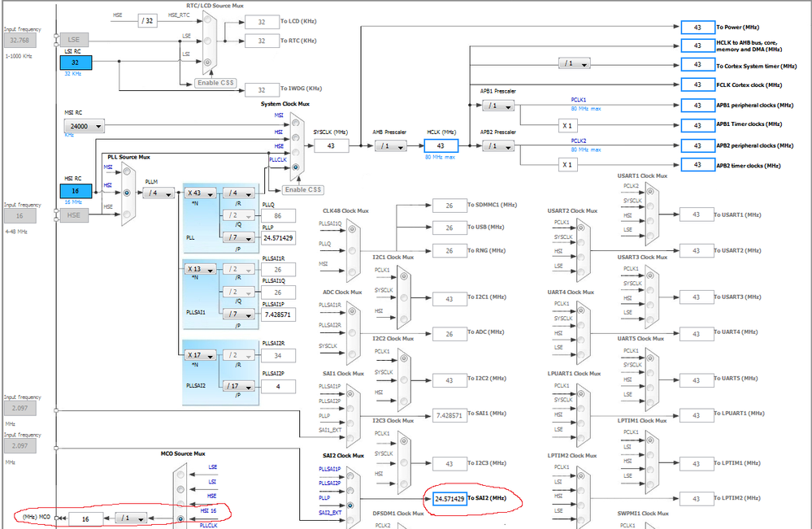Select LSE radio in RTC/LCD Source Mux

[207, 41]
